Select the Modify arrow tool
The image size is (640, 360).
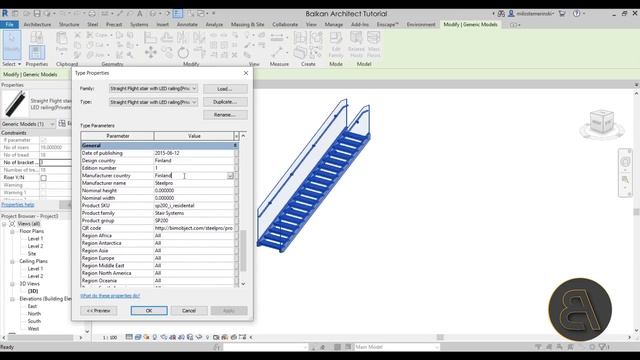point(12,44)
